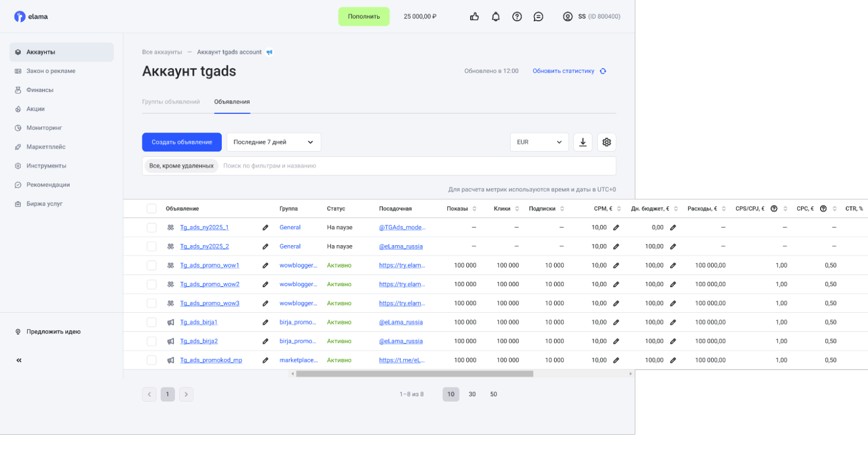
Task: Select checkbox for Tg_ads_ny2025_2
Action: tap(151, 246)
